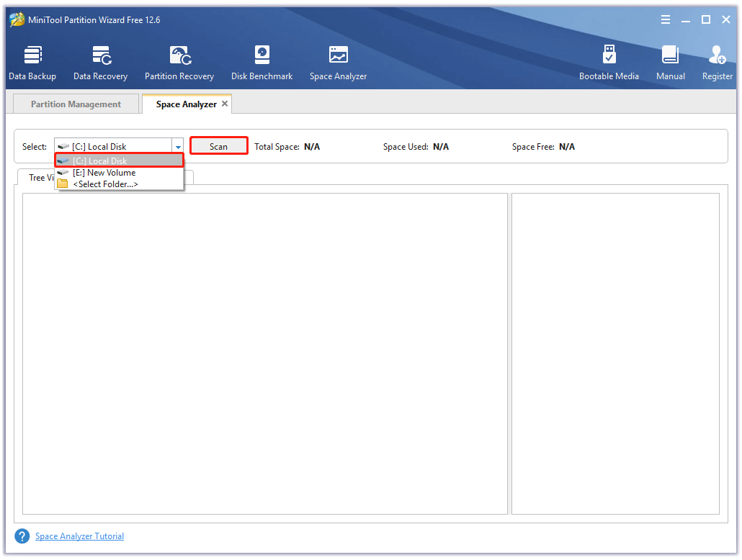Launch Data Recovery
This screenshot has width=742, height=560.
click(x=100, y=61)
